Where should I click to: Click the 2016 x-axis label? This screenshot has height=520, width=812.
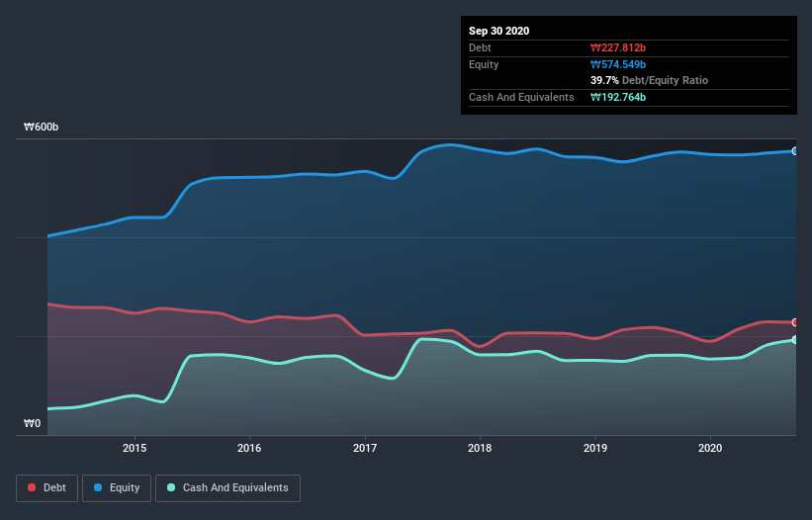click(x=249, y=448)
